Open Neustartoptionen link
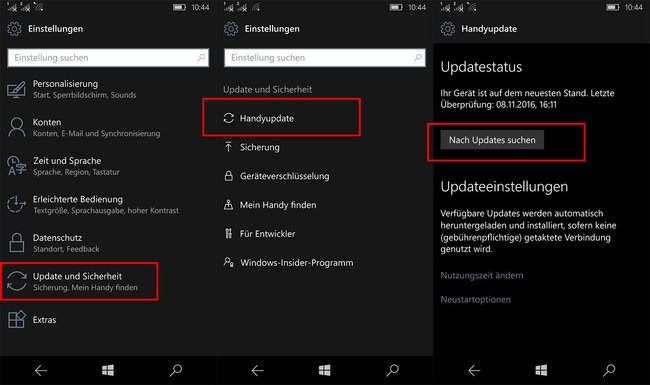 coord(475,299)
